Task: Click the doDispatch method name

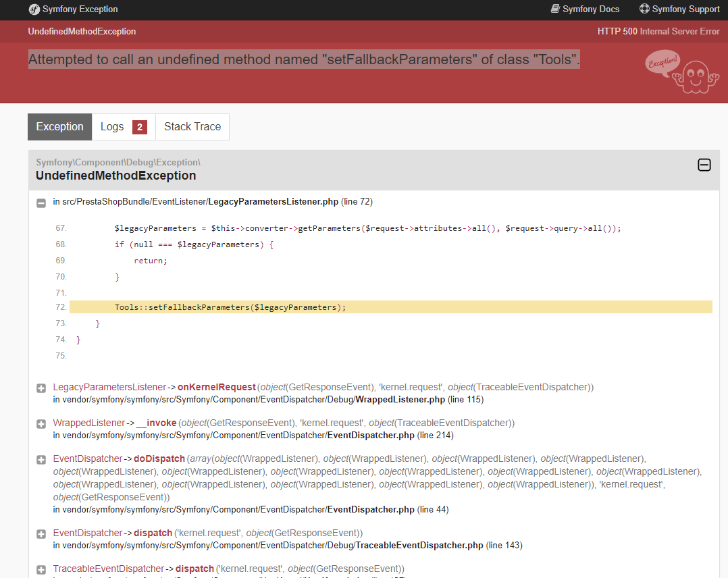Action: point(159,458)
